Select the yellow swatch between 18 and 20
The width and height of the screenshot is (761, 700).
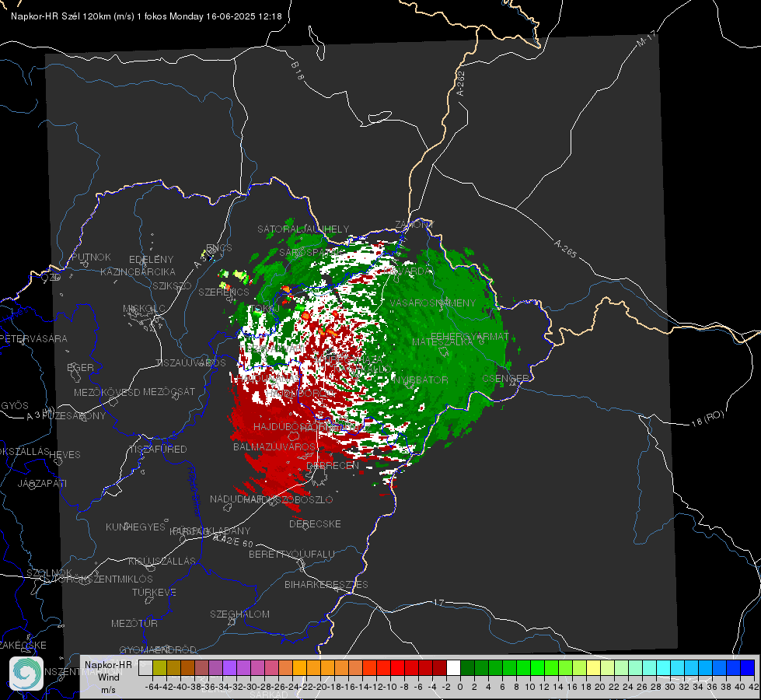coord(594,667)
